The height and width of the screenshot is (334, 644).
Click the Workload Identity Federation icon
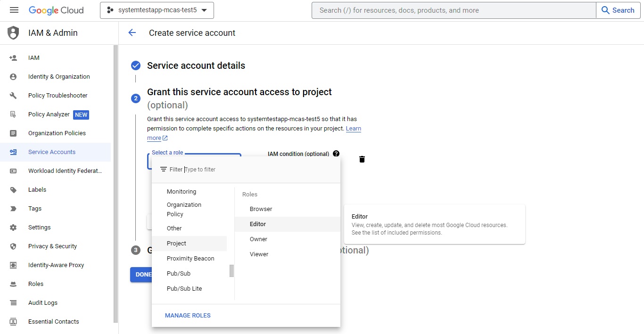13,171
